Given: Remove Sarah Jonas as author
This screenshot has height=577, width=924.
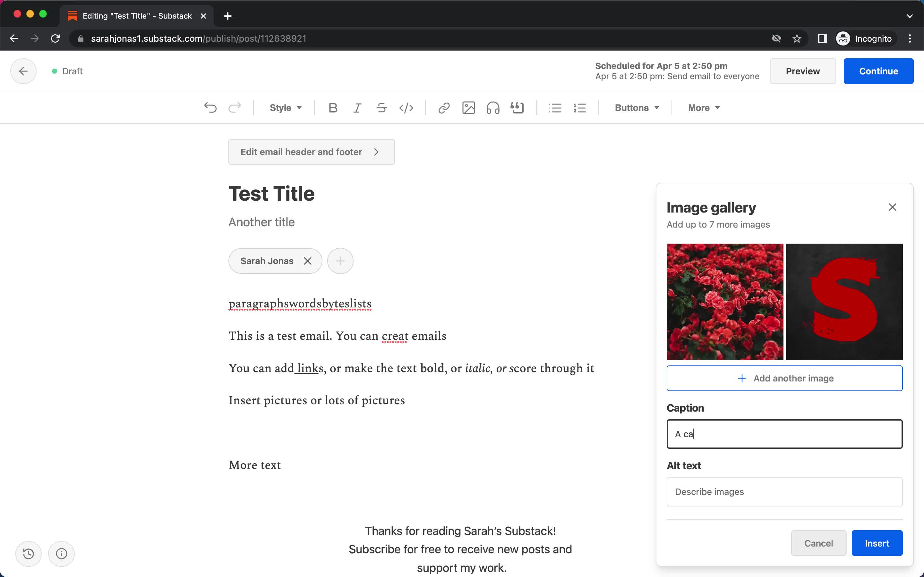Looking at the screenshot, I should 308,261.
